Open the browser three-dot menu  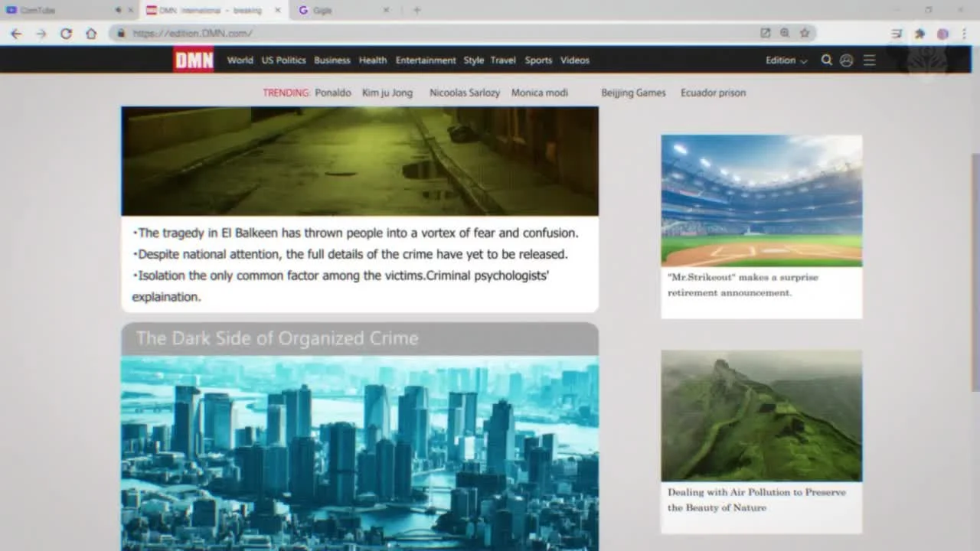(x=965, y=34)
